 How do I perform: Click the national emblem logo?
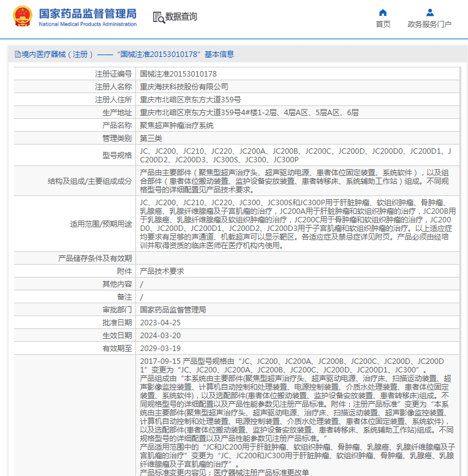click(x=23, y=17)
